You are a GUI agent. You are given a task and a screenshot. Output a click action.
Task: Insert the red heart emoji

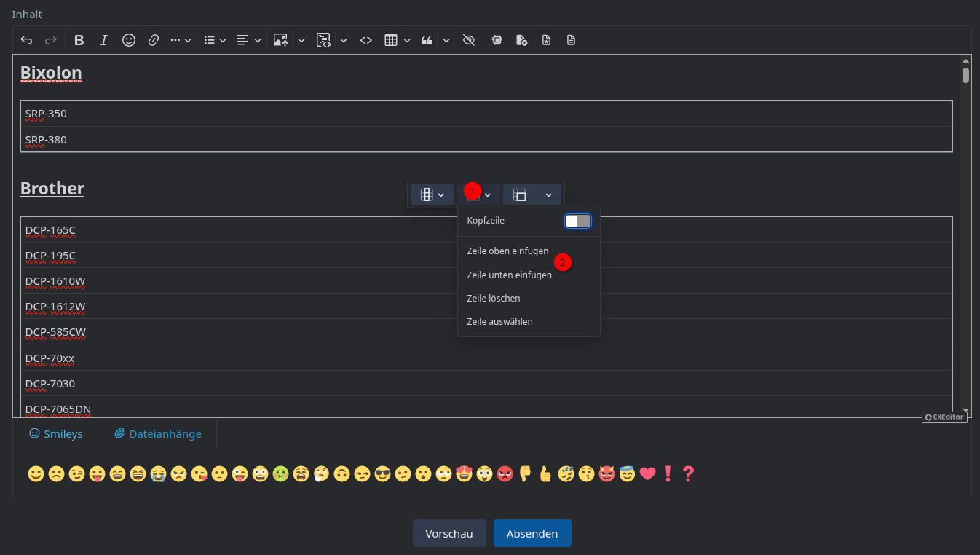click(x=647, y=474)
